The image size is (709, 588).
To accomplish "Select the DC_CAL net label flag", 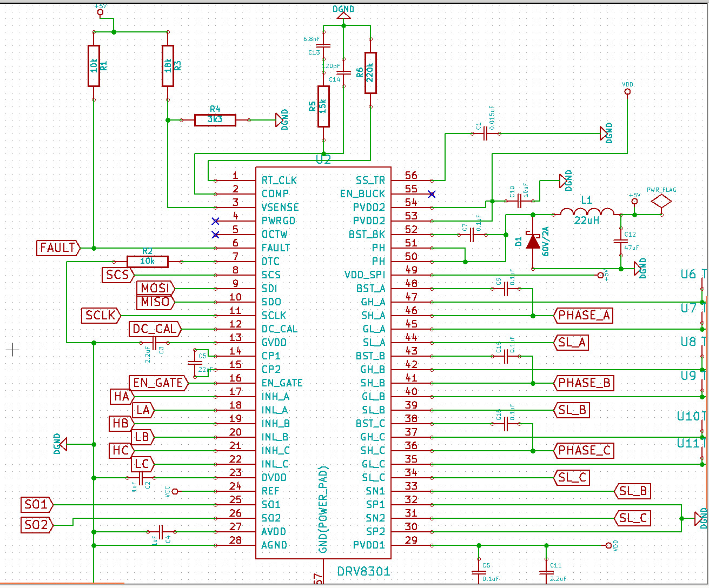I will pyautogui.click(x=155, y=329).
